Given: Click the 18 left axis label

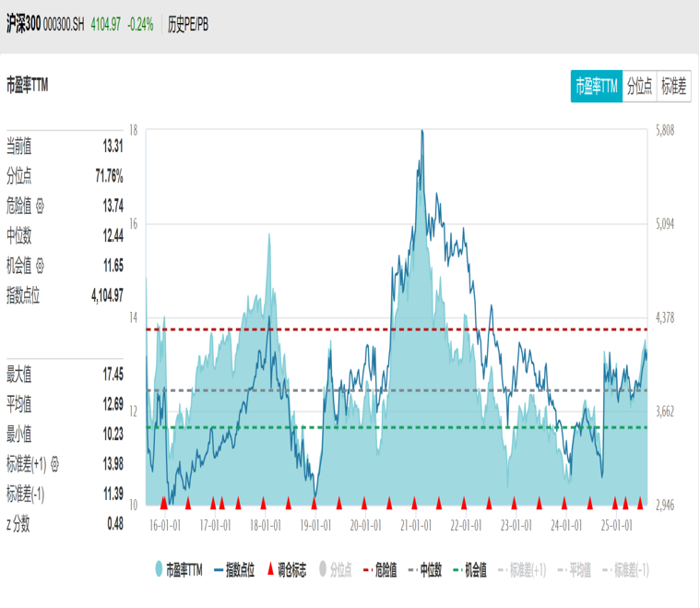Looking at the screenshot, I should tap(134, 130).
